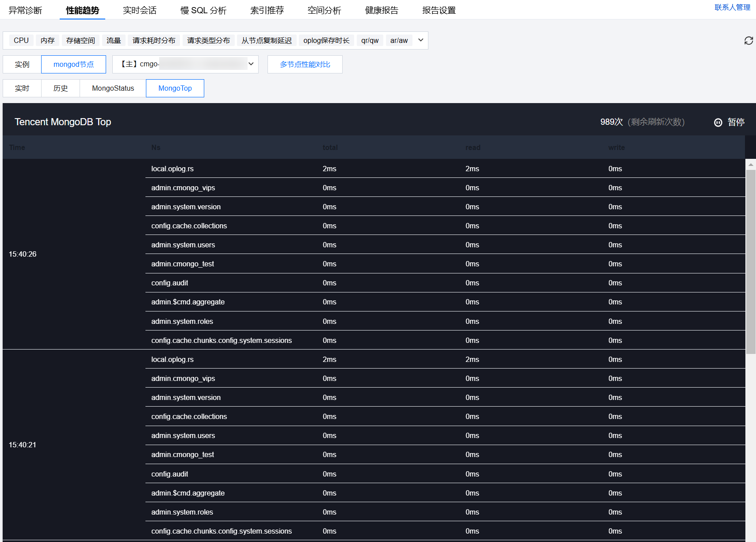This screenshot has height=542, width=756.
Task: Open the 慢 SQL 分析 tab
Action: click(x=203, y=10)
